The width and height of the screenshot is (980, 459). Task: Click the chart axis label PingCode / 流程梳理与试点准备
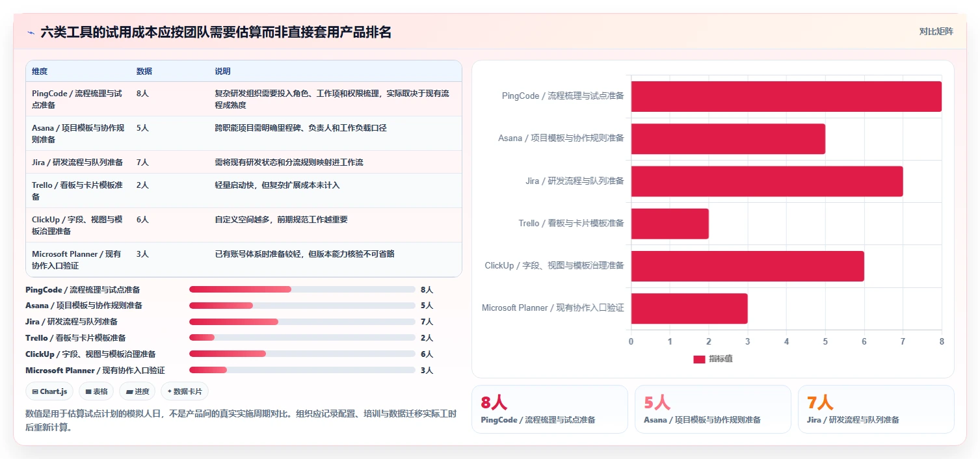tap(563, 96)
